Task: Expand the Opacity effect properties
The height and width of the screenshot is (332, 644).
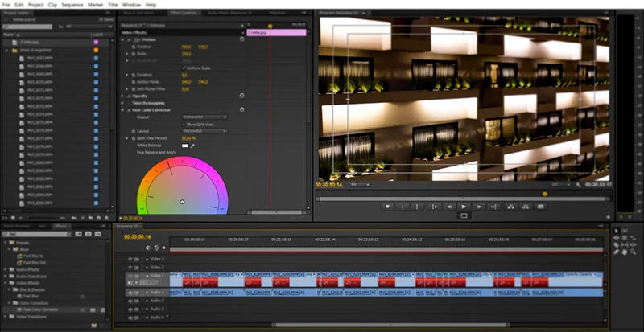Action: 122,96
